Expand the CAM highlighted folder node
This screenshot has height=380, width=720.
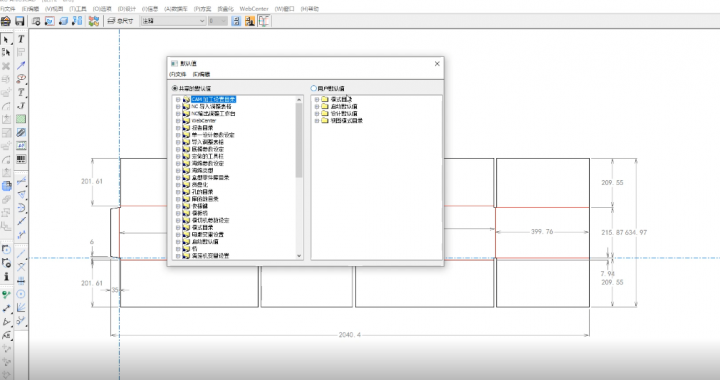click(x=178, y=100)
